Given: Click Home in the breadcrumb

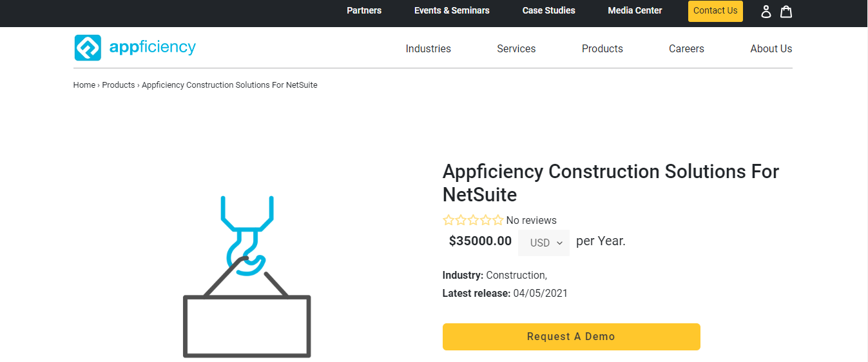Looking at the screenshot, I should pyautogui.click(x=84, y=85).
